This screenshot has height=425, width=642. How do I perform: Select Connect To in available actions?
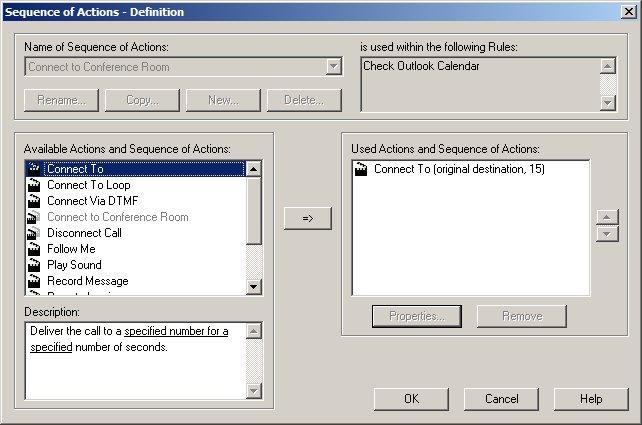144,169
